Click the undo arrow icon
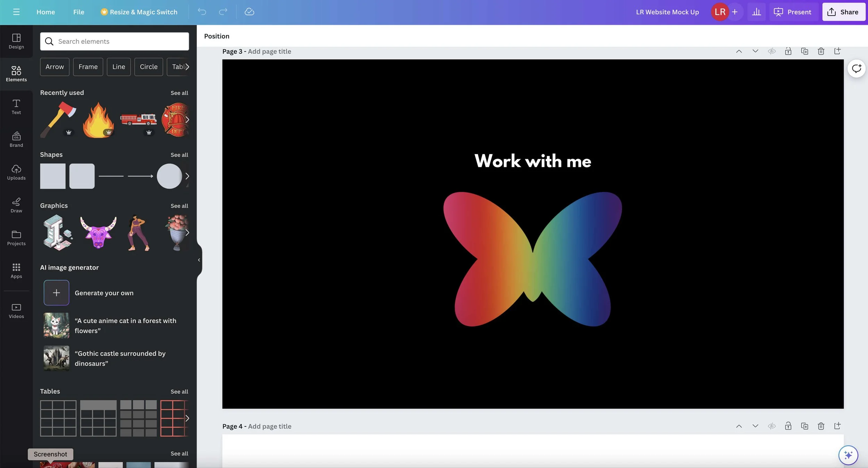This screenshot has height=468, width=868. [202, 12]
